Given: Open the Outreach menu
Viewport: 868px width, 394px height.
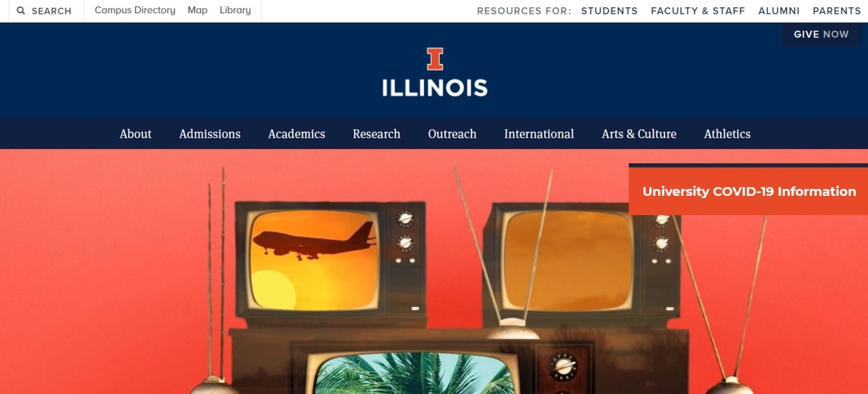Looking at the screenshot, I should (x=452, y=134).
